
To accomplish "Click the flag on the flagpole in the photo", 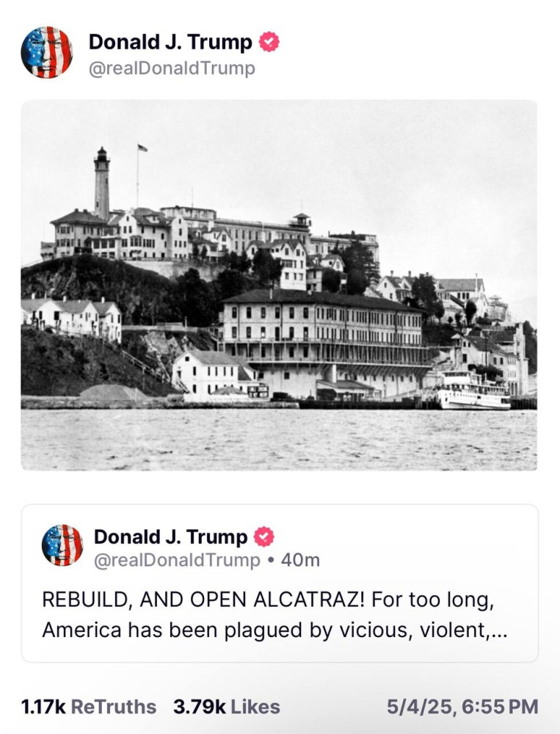I will coord(142,148).
